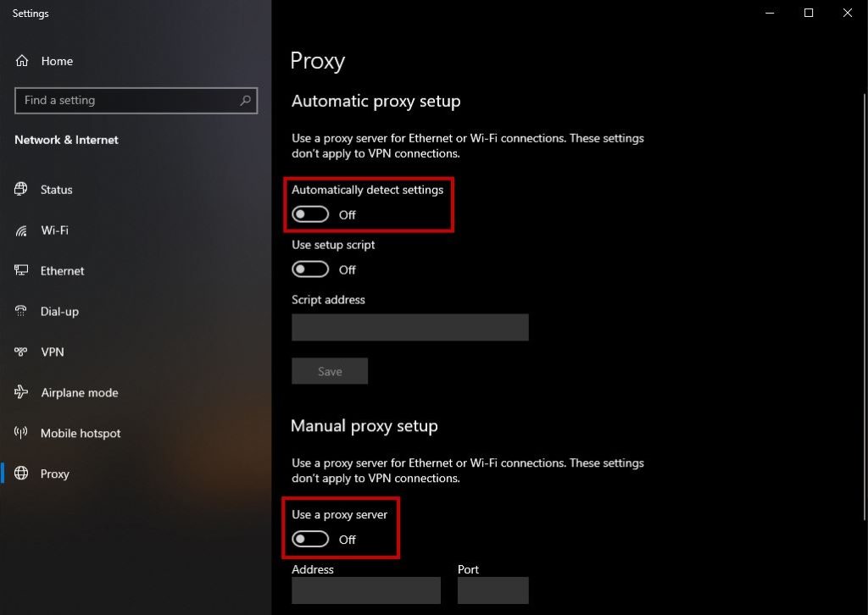Image resolution: width=868 pixels, height=615 pixels.
Task: Open the Proxy settings page
Action: (x=55, y=474)
